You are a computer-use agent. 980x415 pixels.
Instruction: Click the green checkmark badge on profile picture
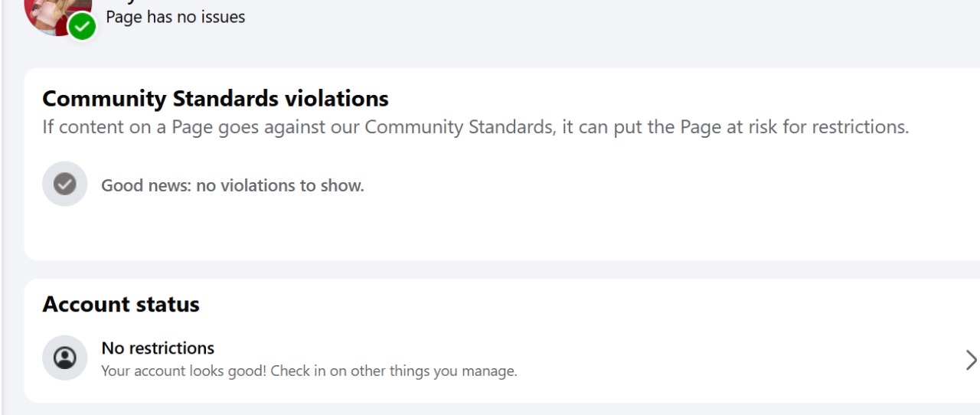[x=82, y=27]
